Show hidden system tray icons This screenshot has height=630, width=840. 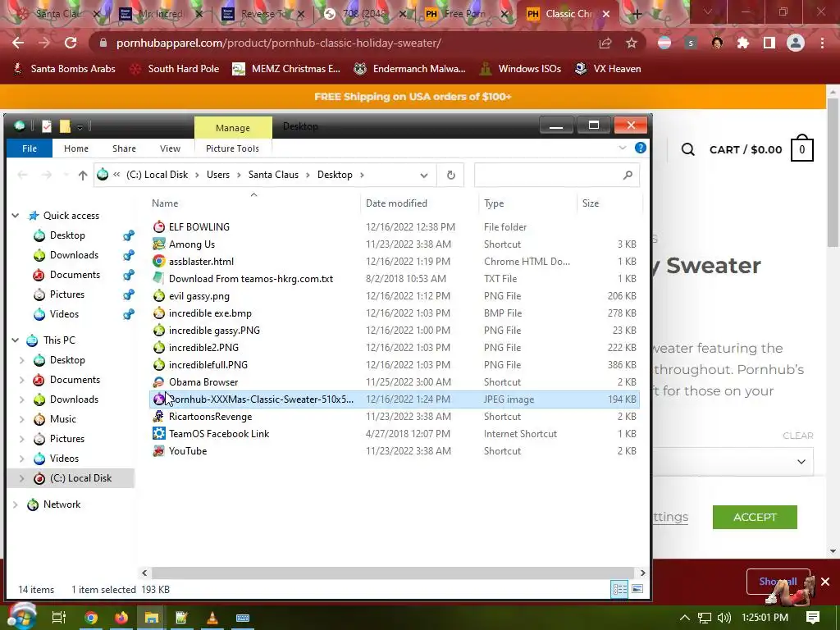point(684,618)
